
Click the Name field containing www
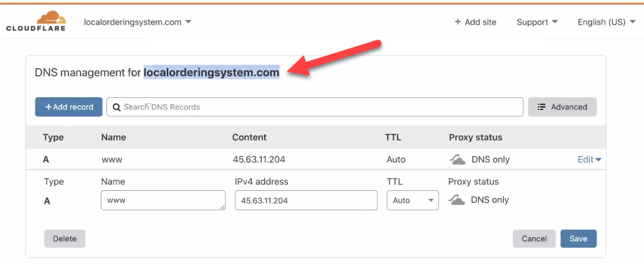click(x=163, y=200)
